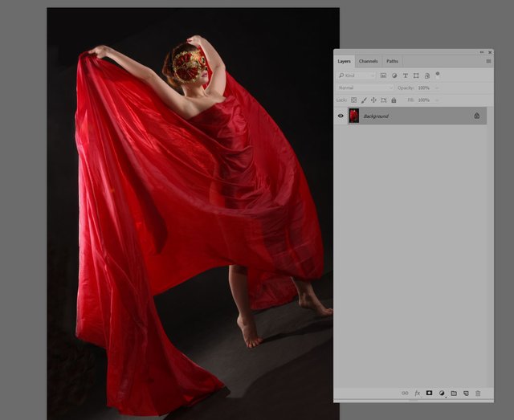Viewport: 514px width, 420px height.
Task: Unlock the Background layer padlock
Action: click(476, 116)
